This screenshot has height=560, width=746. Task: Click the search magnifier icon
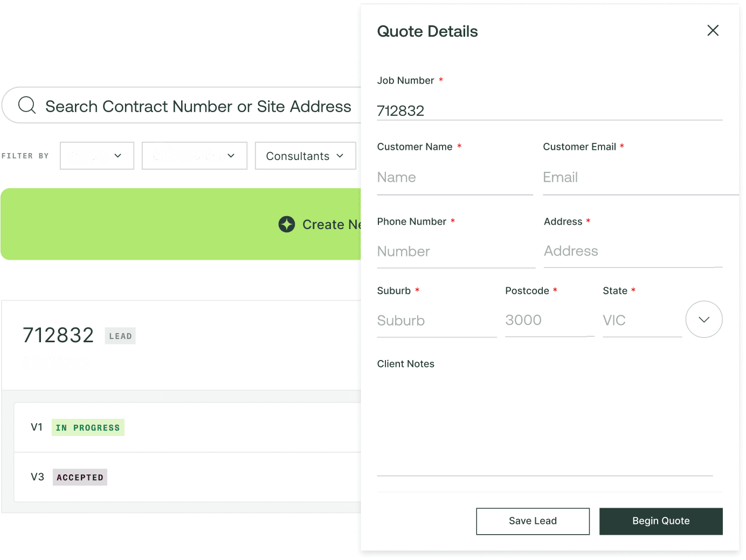(x=27, y=105)
